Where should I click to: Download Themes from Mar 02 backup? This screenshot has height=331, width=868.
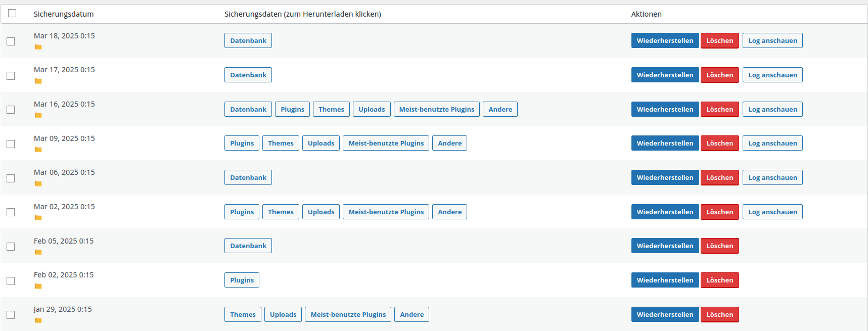pyautogui.click(x=281, y=212)
